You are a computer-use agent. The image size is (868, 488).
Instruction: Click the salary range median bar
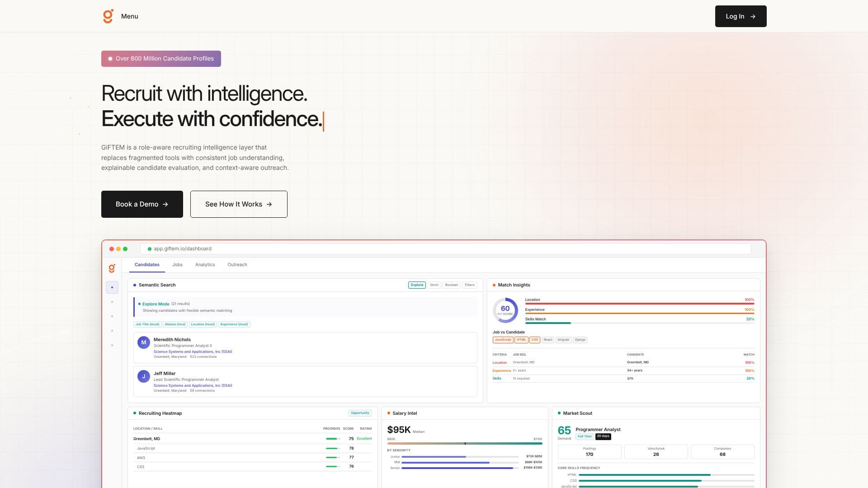coord(465,444)
